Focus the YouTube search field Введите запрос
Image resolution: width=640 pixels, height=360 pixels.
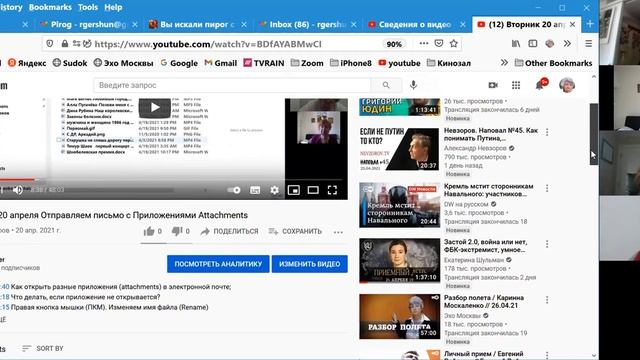click(x=232, y=85)
